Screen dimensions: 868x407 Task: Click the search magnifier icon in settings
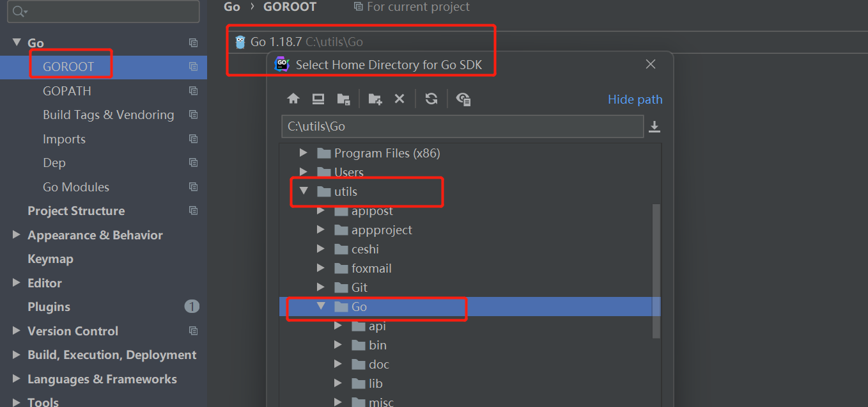coord(19,12)
